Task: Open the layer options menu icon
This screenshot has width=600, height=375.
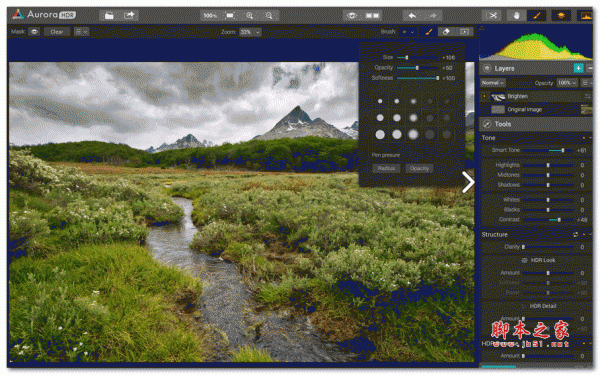Action: click(x=586, y=83)
